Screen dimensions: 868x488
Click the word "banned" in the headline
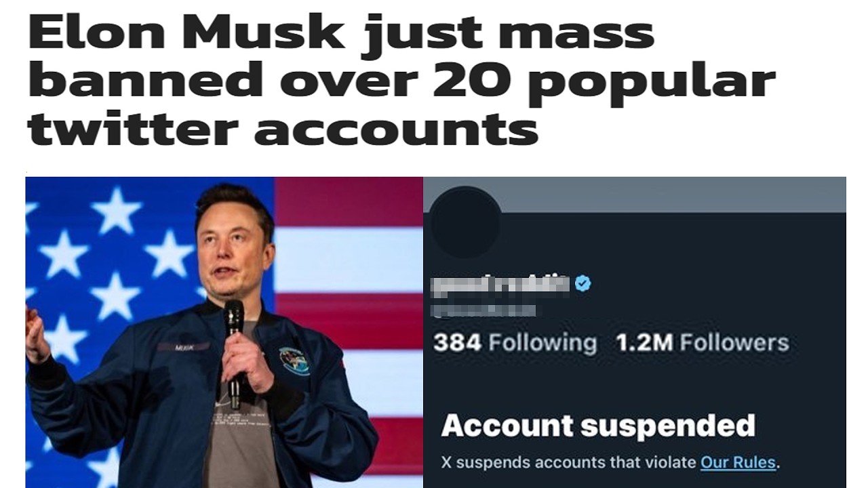coord(145,80)
